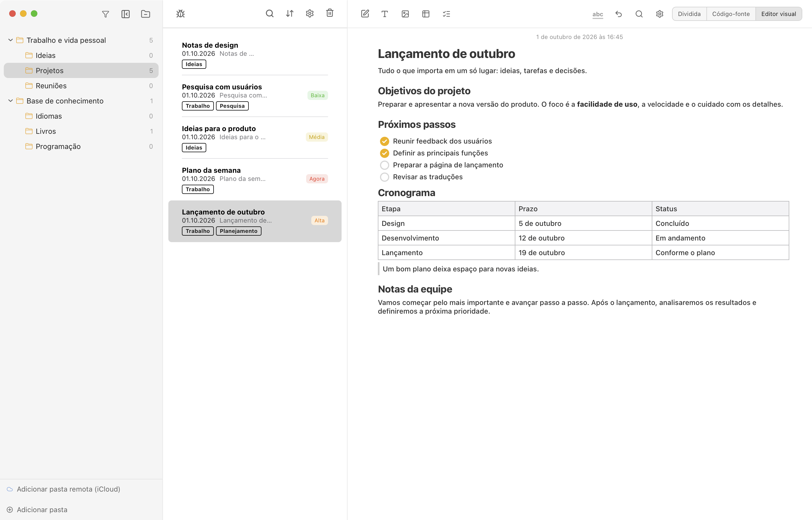This screenshot has height=520, width=812.
Task: Click Trabalho tag under 'Plano da semana'
Action: point(198,189)
